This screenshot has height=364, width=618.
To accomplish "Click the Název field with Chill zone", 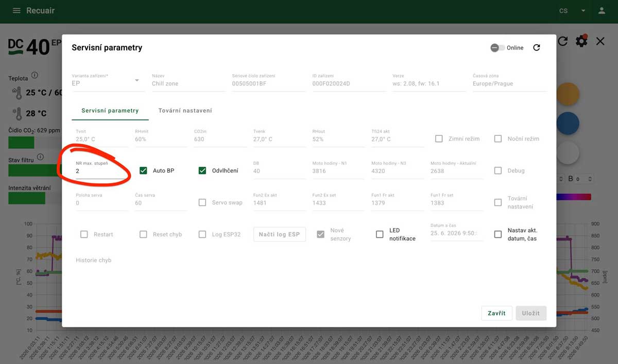I will 188,83.
